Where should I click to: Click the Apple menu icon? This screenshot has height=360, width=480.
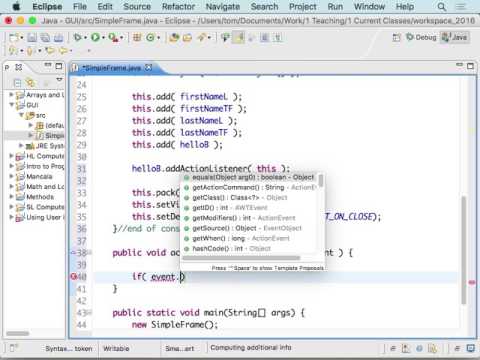pos(16,7)
